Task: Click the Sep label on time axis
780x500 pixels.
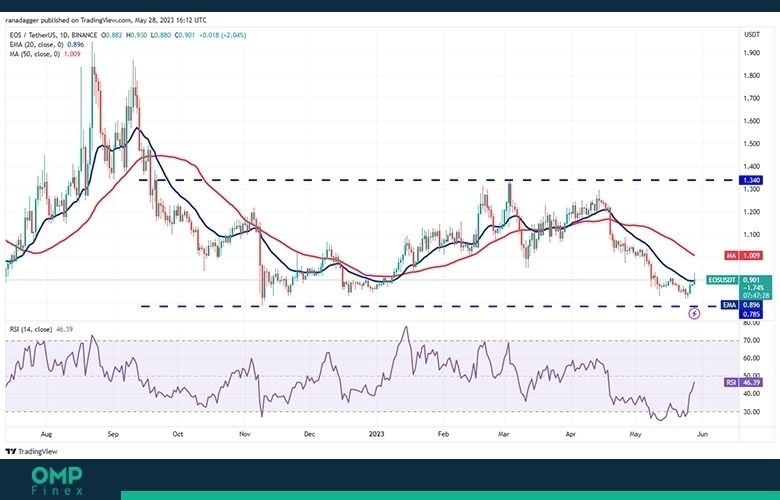Action: tap(113, 434)
